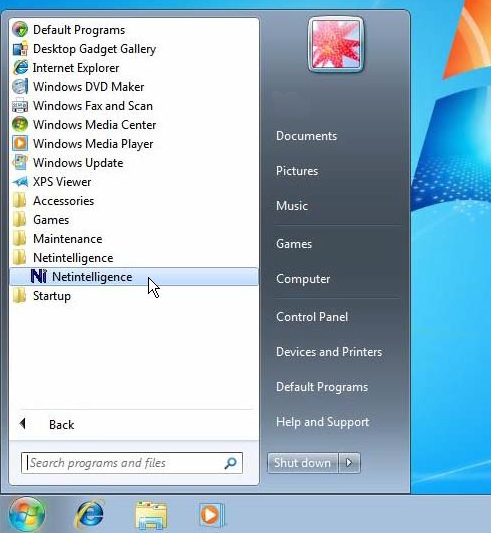Open the Internet Explorer program icon in list
Viewport: 491px width, 533px height.
(x=20, y=68)
